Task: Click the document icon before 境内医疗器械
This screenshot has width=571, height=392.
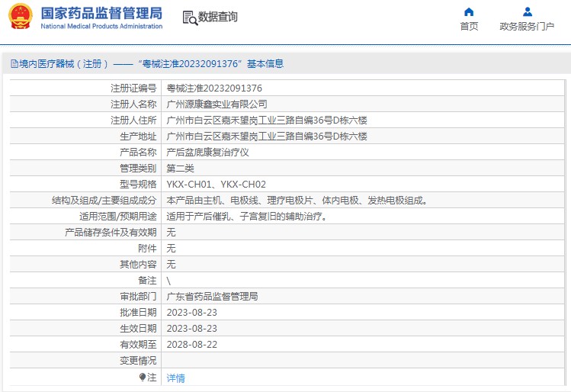Action: [x=14, y=64]
